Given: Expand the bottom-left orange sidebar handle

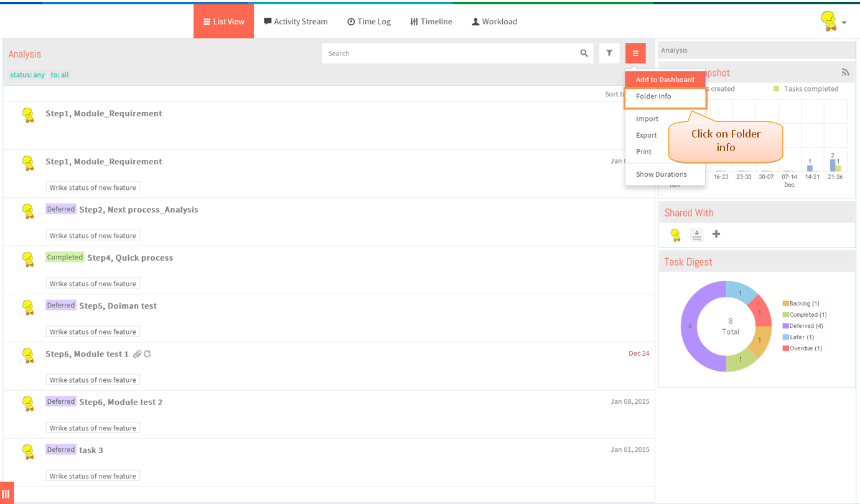Looking at the screenshot, I should tap(6, 493).
